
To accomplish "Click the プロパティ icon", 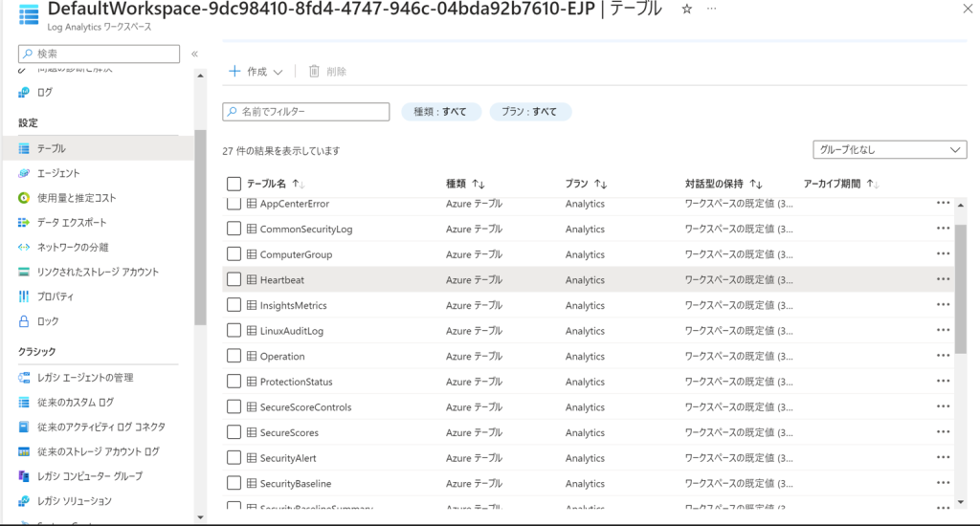I will (24, 296).
